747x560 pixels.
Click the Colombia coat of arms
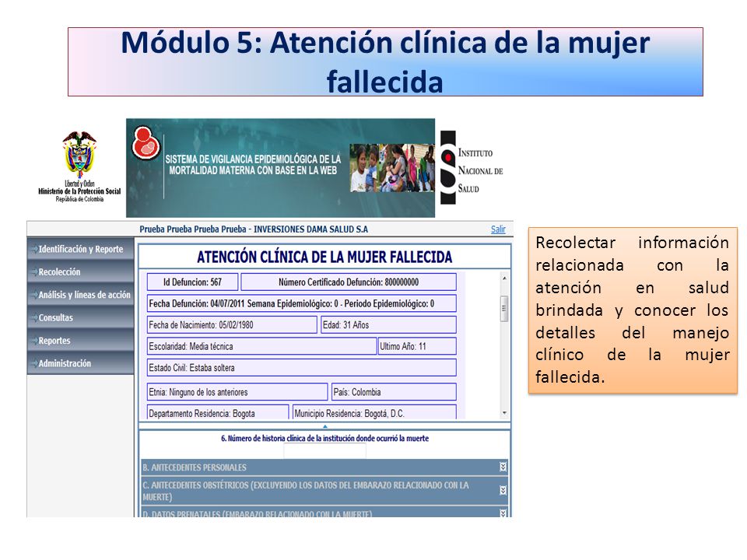point(79,155)
